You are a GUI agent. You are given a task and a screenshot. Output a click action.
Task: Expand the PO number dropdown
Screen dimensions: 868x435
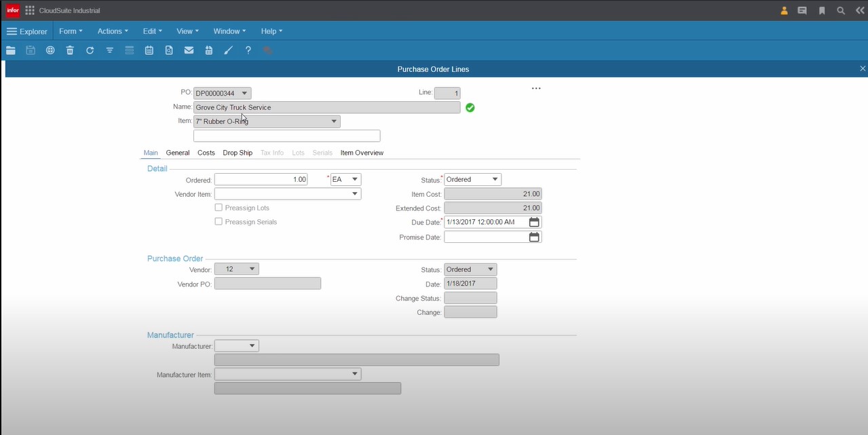pos(244,93)
